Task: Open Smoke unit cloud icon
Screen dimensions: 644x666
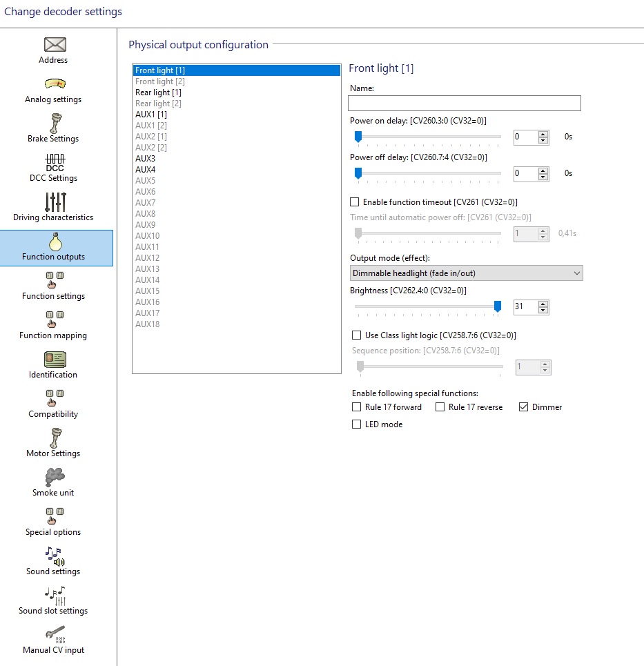Action: [x=55, y=477]
